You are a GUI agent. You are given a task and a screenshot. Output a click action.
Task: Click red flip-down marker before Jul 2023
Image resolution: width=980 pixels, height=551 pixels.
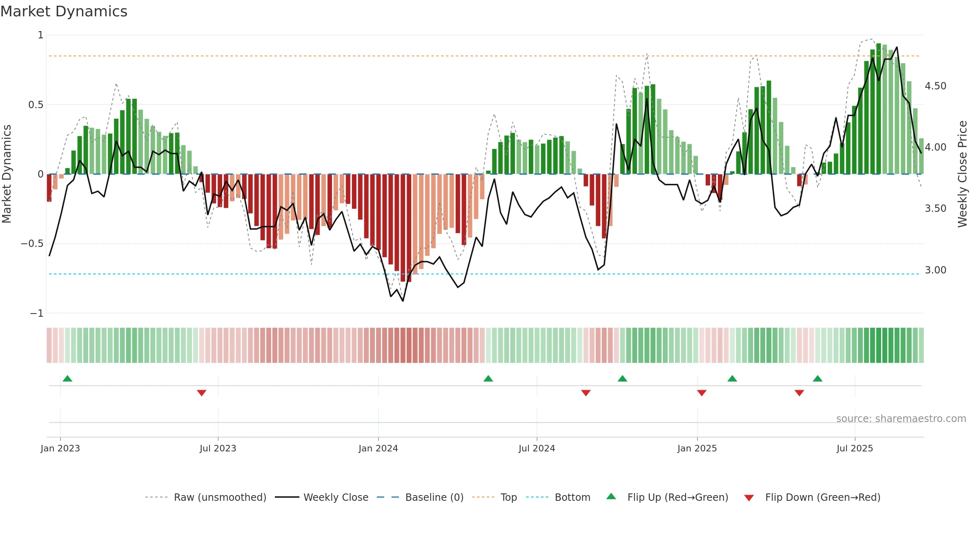click(202, 393)
